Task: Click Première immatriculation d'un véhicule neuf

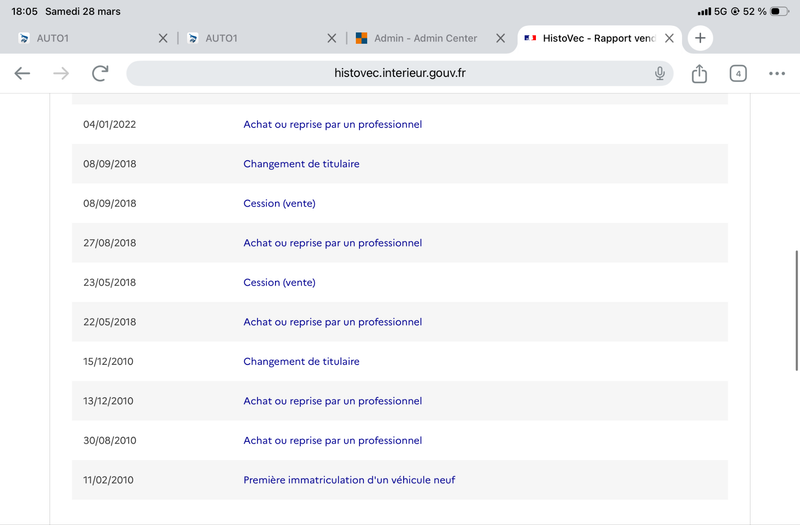Action: [349, 480]
